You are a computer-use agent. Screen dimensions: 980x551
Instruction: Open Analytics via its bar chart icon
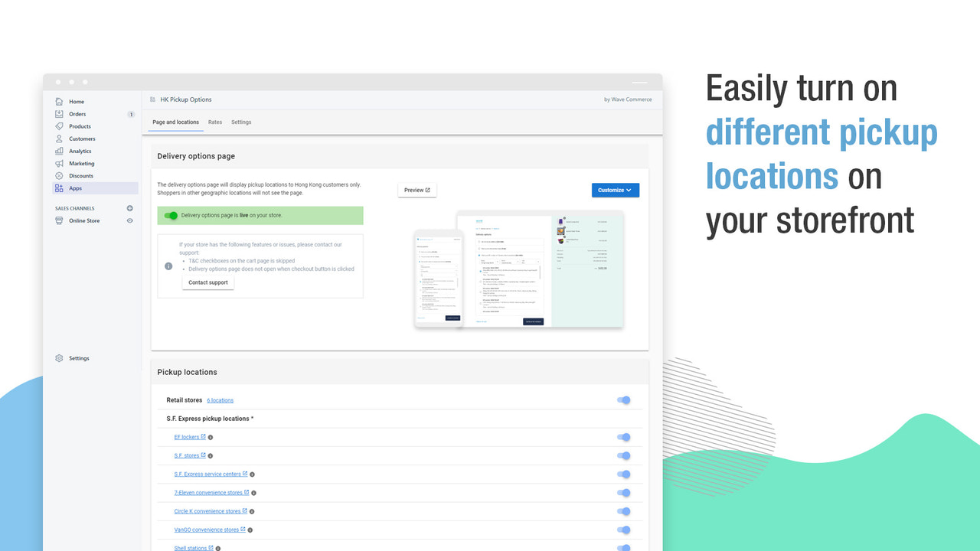point(60,151)
